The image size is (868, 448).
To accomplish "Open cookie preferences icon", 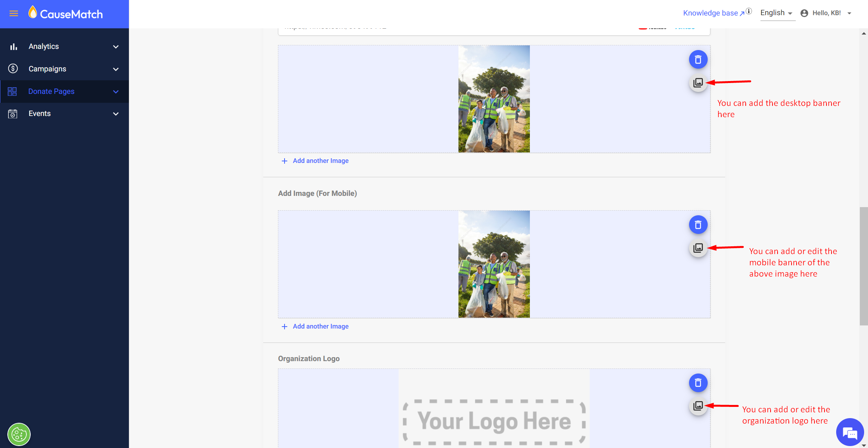I will tap(19, 434).
